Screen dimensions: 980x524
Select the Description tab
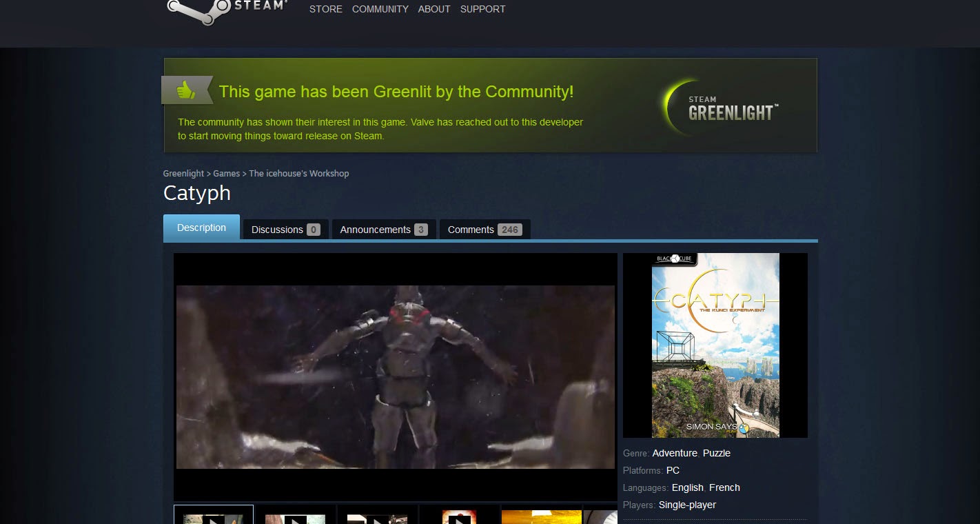coord(201,228)
